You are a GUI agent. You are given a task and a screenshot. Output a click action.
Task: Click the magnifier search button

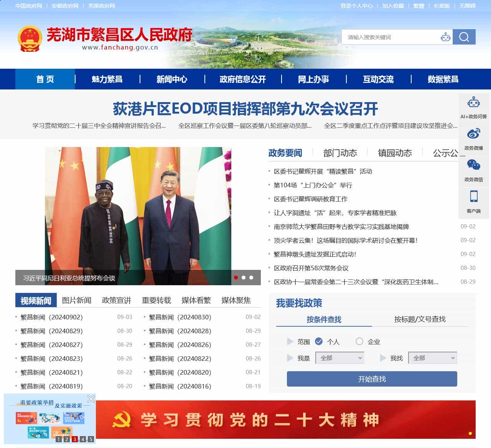click(x=464, y=37)
